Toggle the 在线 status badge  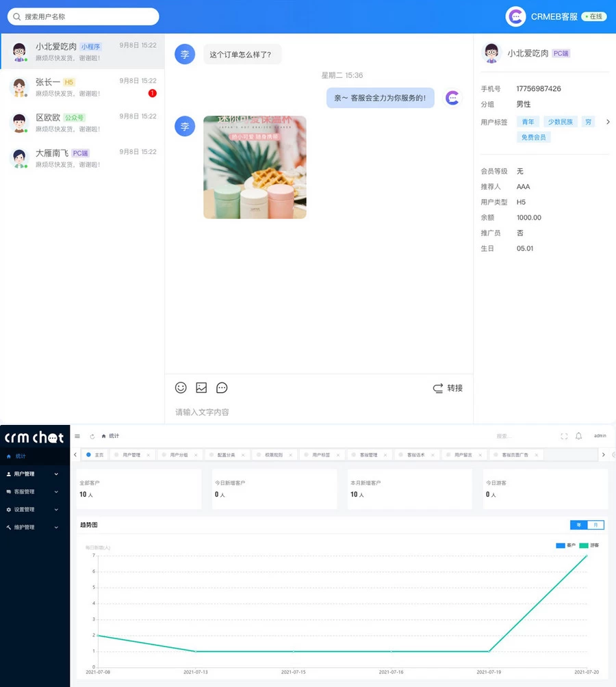pos(593,16)
